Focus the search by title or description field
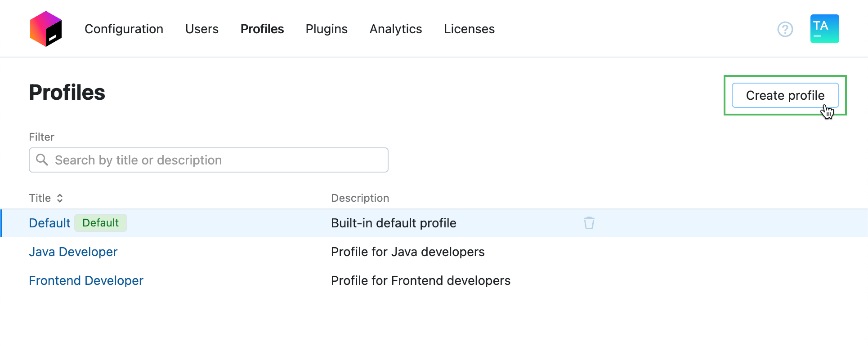Viewport: 868px width, 346px height. 209,160
